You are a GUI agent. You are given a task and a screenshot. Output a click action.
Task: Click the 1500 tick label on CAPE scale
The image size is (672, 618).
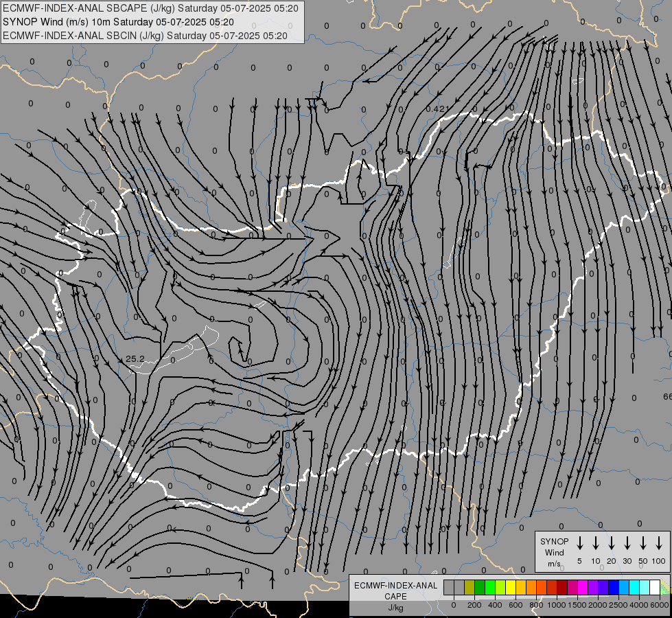click(577, 605)
